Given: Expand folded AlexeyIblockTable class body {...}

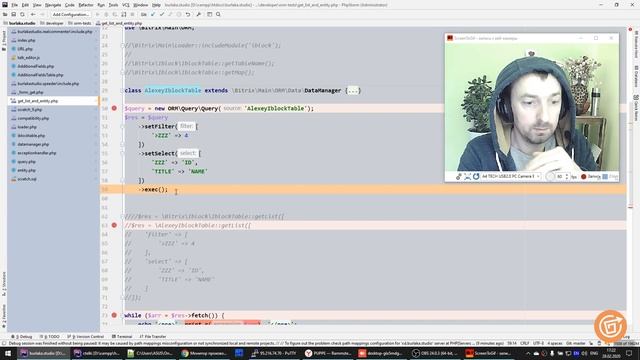Looking at the screenshot, I should pyautogui.click(x=353, y=91).
